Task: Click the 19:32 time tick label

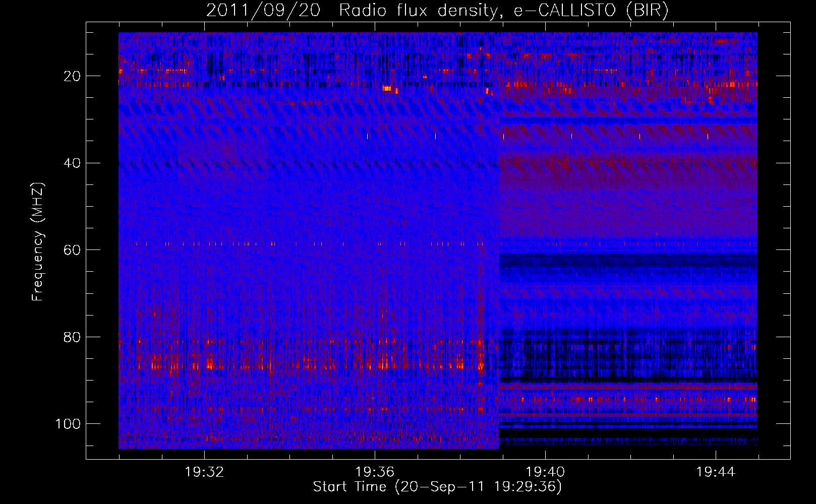Action: click(x=204, y=472)
